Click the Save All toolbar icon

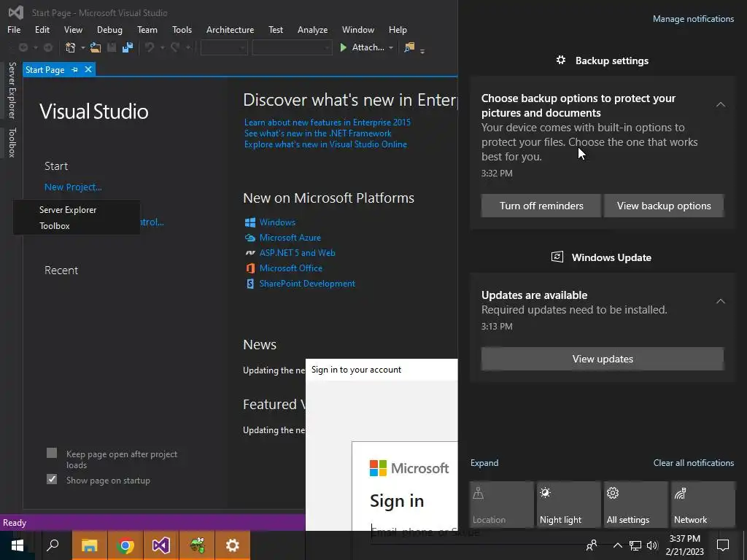[x=127, y=47]
